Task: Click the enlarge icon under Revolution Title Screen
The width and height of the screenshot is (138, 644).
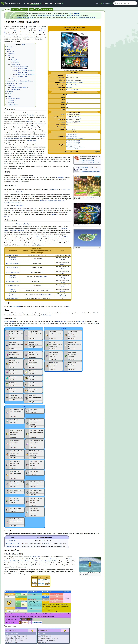Action: (x=100, y=225)
